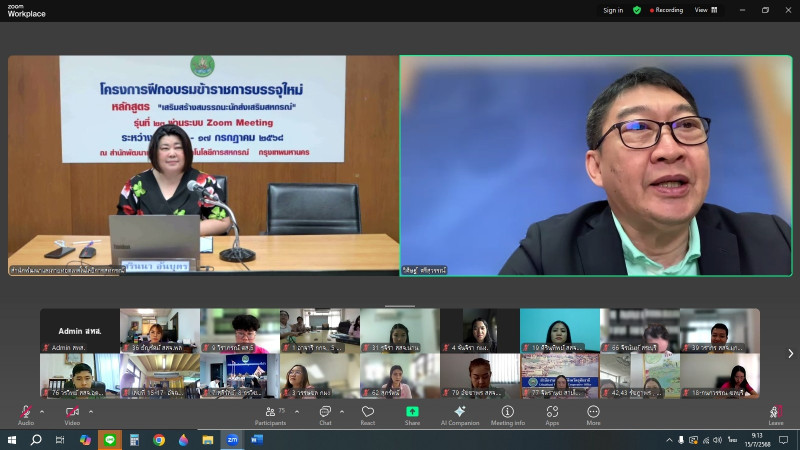Click green encryption shield icon

[637, 10]
